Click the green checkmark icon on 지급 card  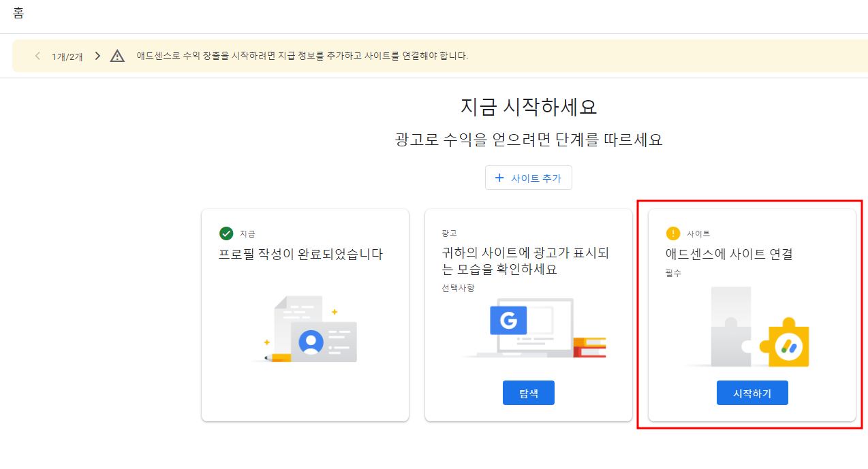coord(226,233)
